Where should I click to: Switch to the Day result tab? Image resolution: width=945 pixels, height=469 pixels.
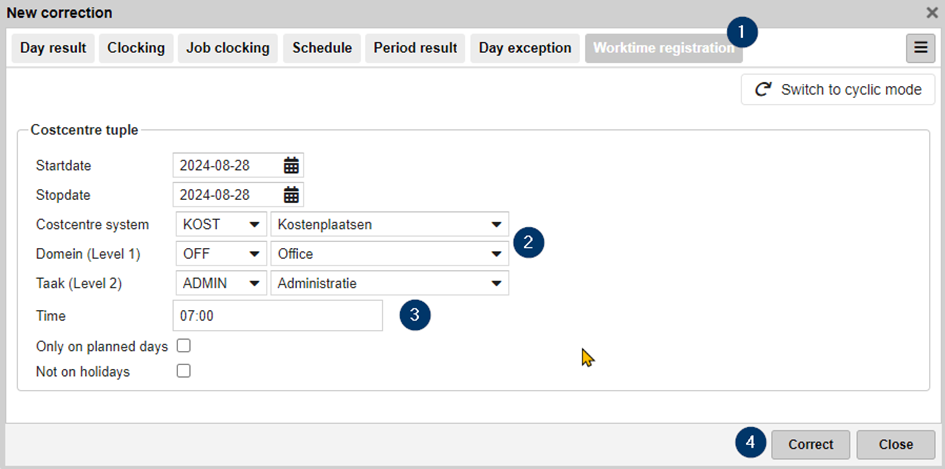click(x=53, y=48)
